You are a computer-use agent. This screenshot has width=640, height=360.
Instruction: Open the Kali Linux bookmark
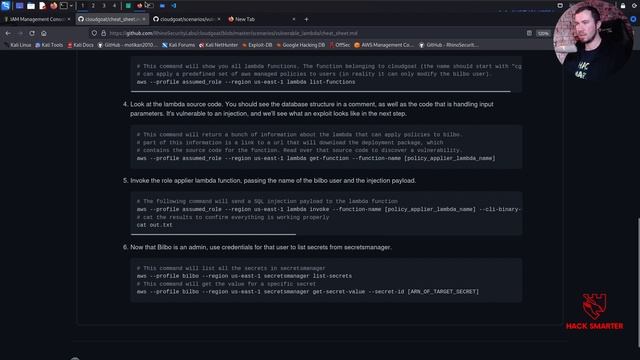tap(18, 45)
